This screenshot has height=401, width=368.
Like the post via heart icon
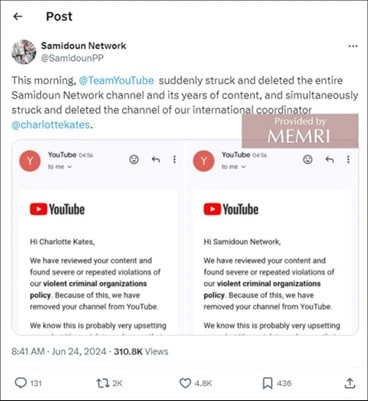[185, 383]
